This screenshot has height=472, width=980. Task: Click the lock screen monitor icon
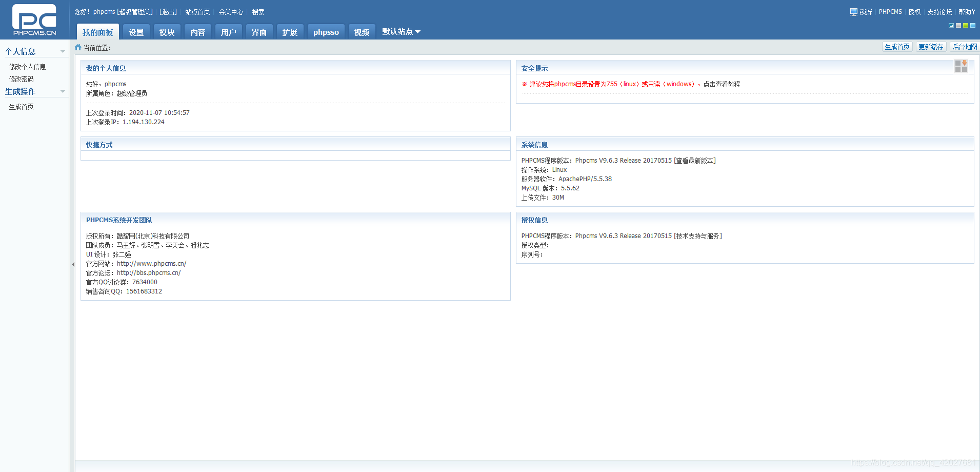854,12
